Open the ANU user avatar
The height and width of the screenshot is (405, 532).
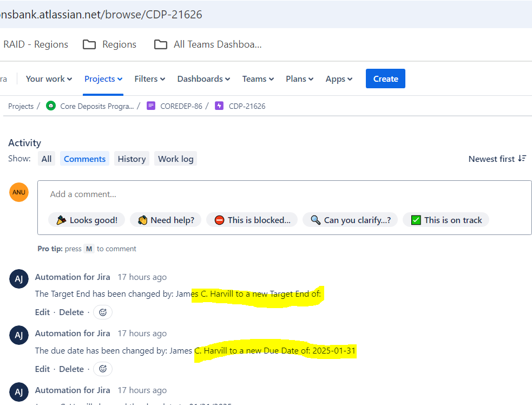[19, 192]
